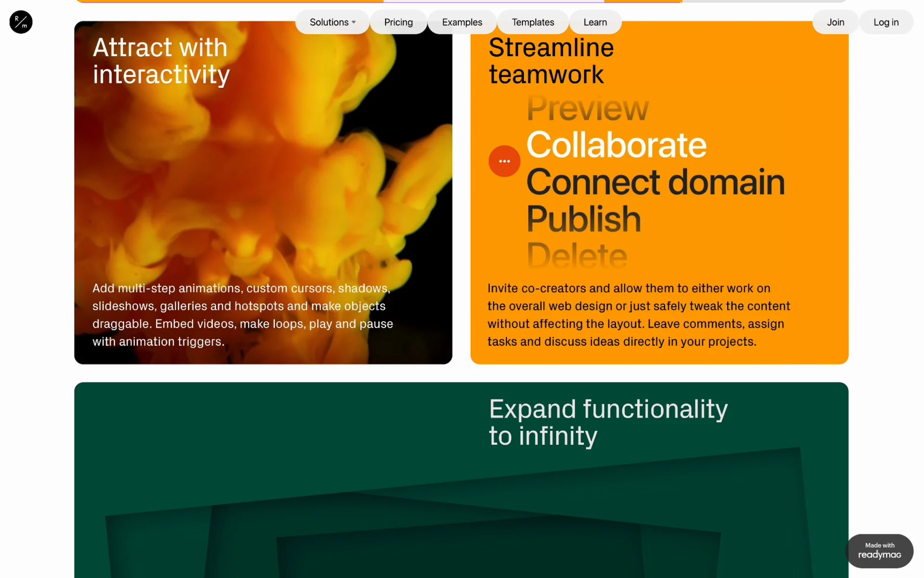Click the Streamline teamwork heading
The height and width of the screenshot is (578, 924).
click(x=551, y=61)
